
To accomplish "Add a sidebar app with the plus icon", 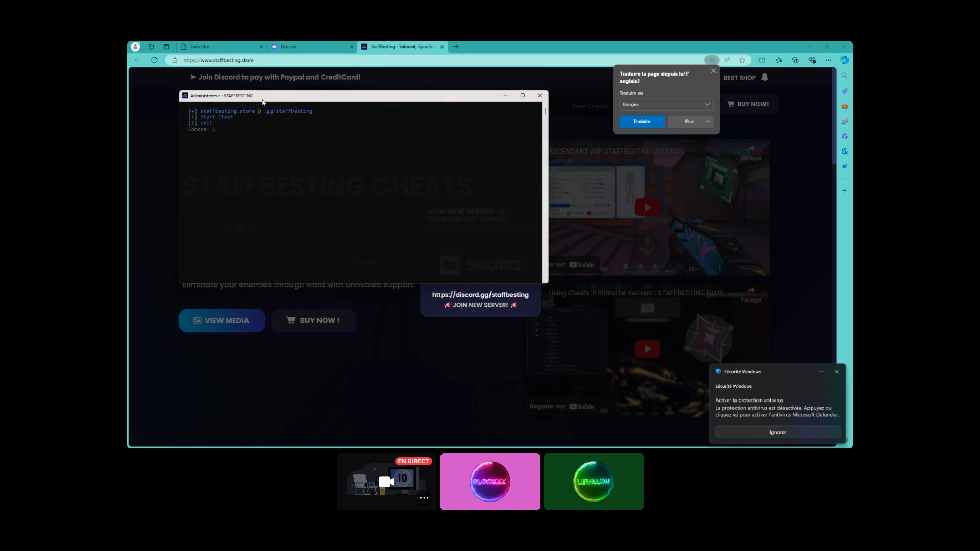I will pos(845,191).
